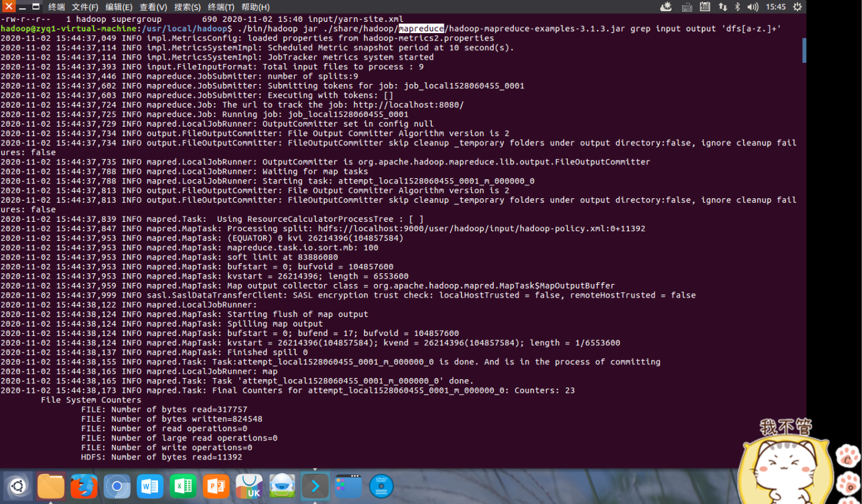
Task: Click the 'File System Counters' line
Action: (x=91, y=400)
